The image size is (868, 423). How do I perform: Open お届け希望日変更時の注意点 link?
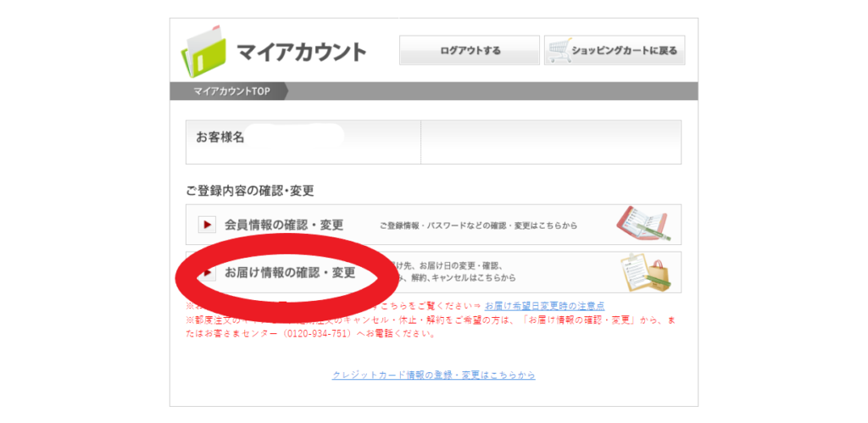(x=545, y=306)
